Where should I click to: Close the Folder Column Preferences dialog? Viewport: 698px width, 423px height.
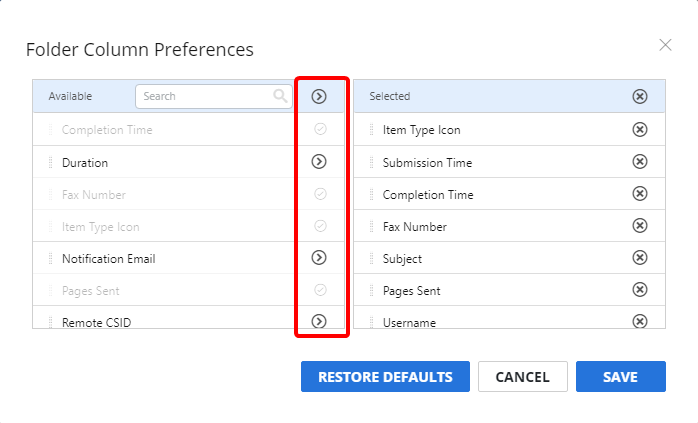tap(665, 45)
